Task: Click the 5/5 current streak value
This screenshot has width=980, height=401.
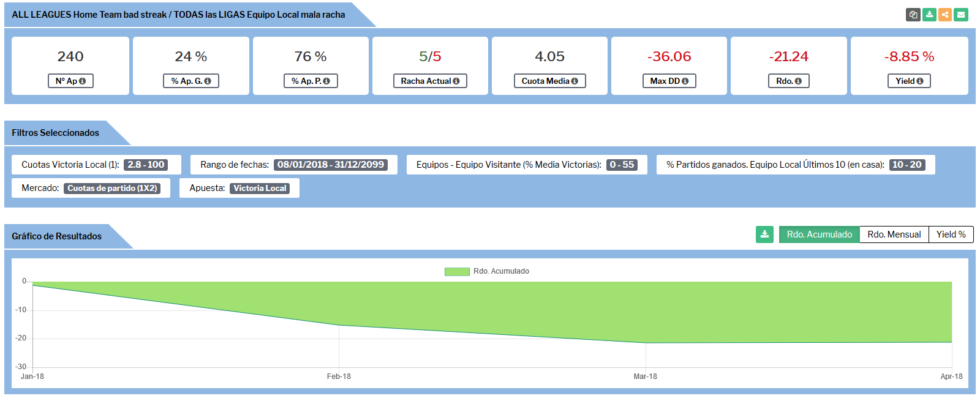Action: [x=430, y=56]
